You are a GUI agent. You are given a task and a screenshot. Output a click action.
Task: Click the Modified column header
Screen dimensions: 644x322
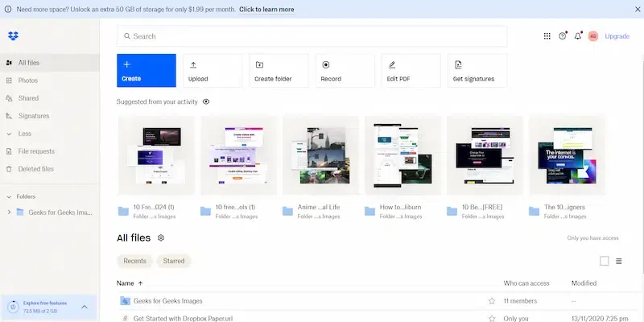(x=584, y=283)
